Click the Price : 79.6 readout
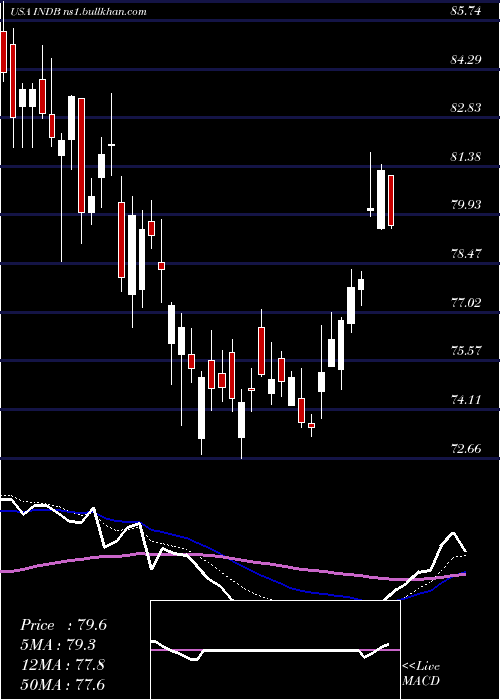The image size is (500, 700). 63,625
